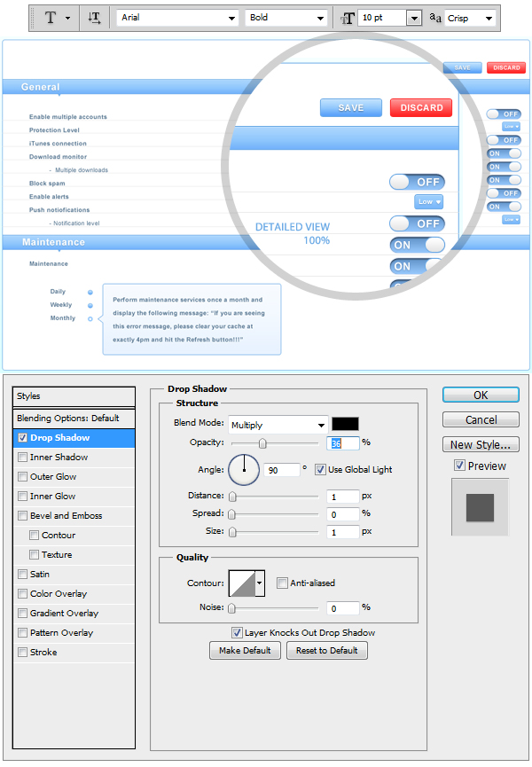
Task: Enable the Anti-aliased checkbox
Action: click(282, 583)
